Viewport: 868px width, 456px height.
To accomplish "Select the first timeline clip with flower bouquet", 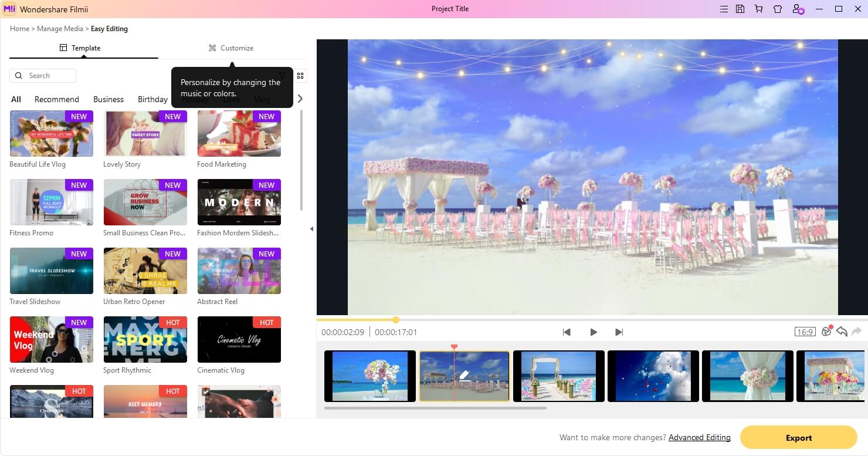I will pos(370,376).
